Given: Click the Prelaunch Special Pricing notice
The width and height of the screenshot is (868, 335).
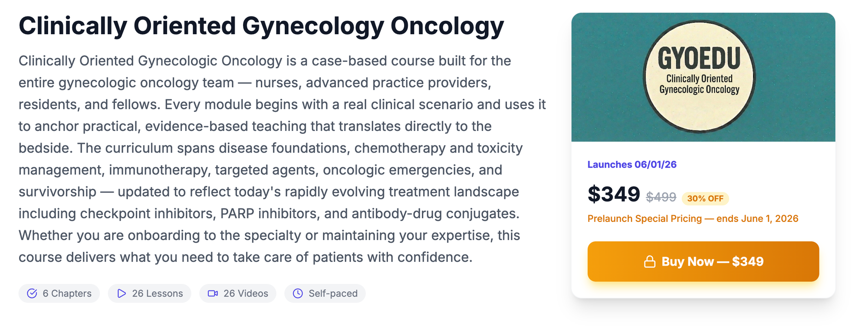Looking at the screenshot, I should pos(692,218).
